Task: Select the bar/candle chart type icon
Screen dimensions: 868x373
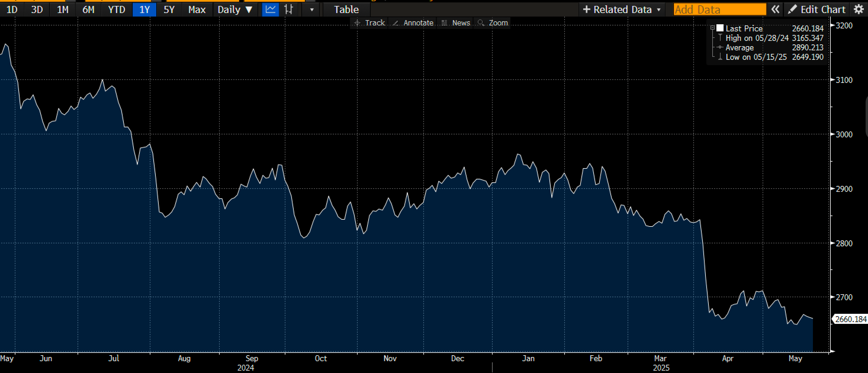Action: 289,9
